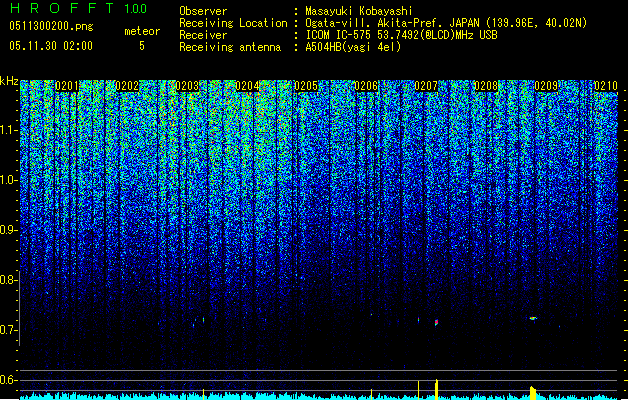This screenshot has height=400, width=629.
Task: Click the 0.9 frequency axis label
Action: (x=8, y=230)
